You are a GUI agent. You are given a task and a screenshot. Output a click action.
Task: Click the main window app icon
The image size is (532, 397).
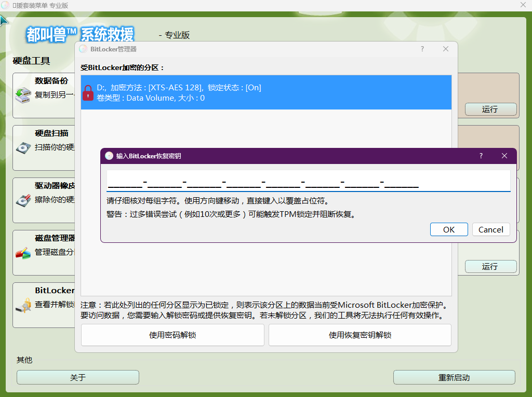(5, 5)
